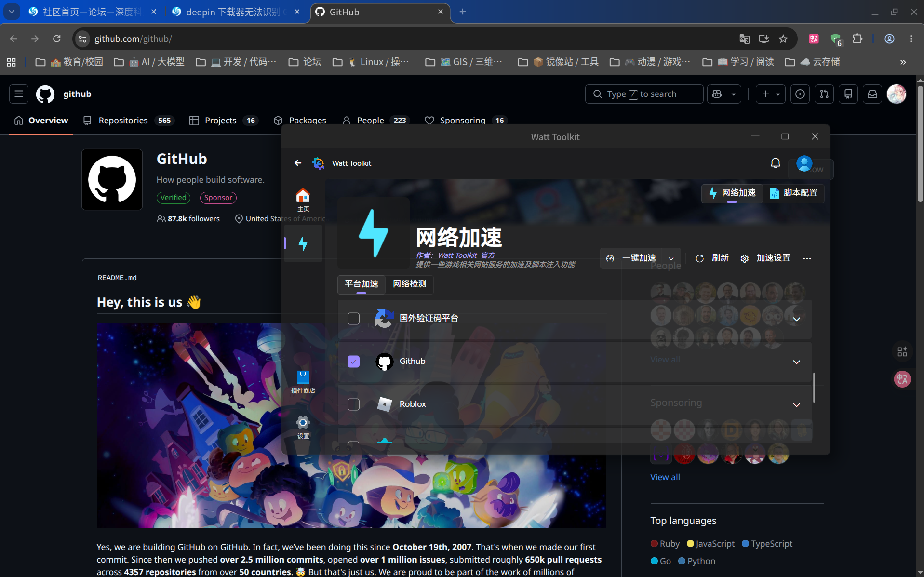The image size is (924, 577).
Task: Switch to 网络检测 tab
Action: click(x=409, y=284)
